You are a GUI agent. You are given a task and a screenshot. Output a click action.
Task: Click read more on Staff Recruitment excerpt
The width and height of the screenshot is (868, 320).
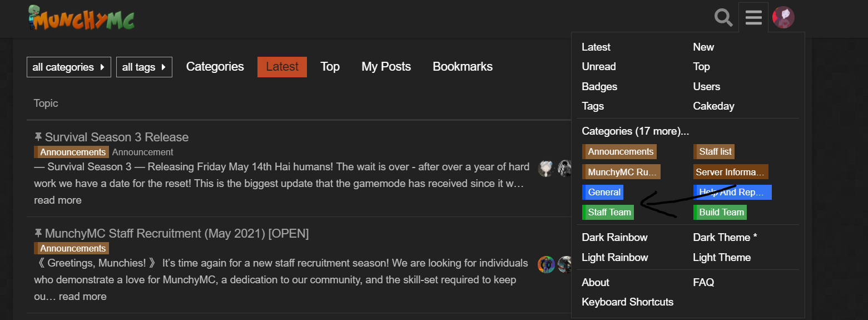point(83,297)
